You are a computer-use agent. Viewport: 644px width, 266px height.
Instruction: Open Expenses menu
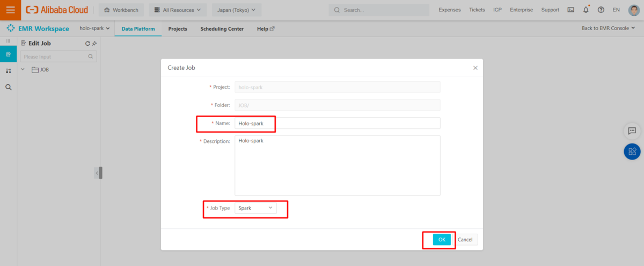(449, 10)
